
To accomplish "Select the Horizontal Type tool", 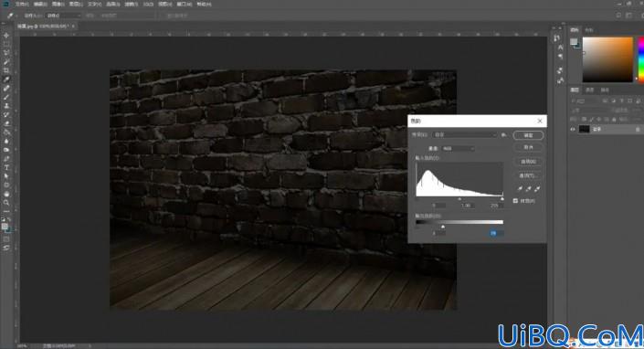I will tap(6, 167).
